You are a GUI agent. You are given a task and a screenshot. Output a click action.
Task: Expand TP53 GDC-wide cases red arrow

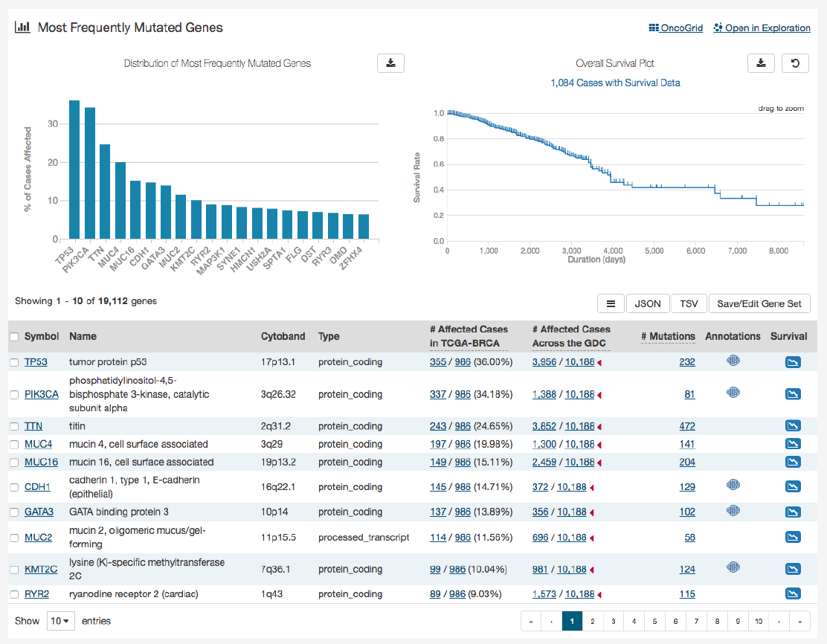coord(599,363)
